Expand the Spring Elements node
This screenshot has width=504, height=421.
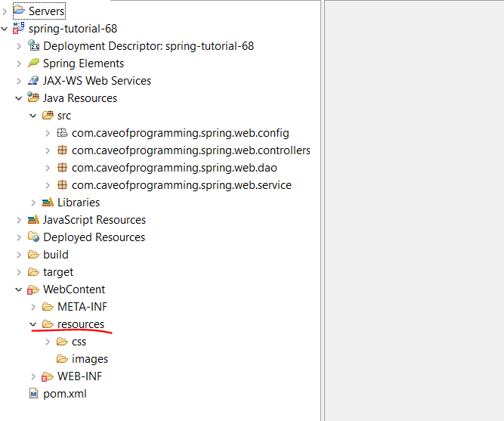pyautogui.click(x=19, y=63)
